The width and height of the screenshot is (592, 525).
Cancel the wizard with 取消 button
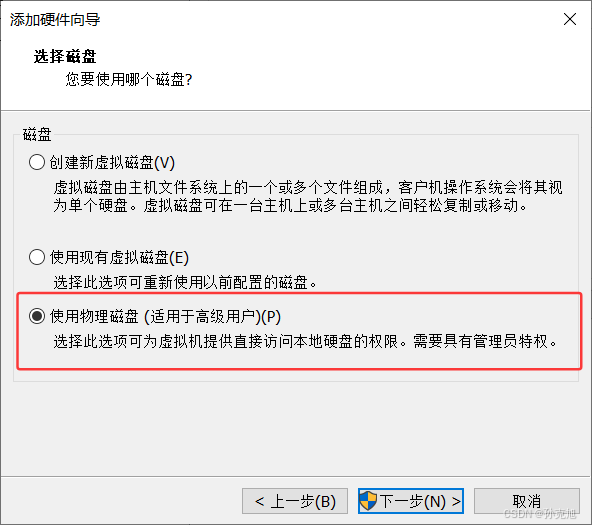click(527, 501)
